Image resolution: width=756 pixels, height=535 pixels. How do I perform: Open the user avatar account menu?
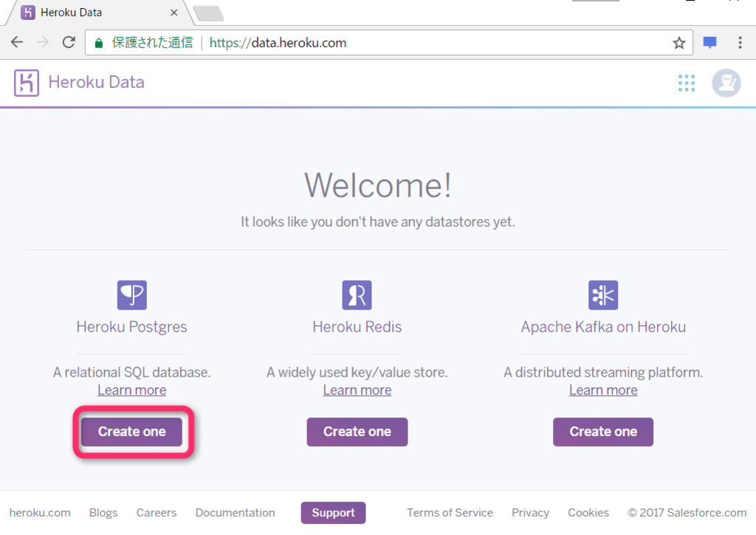[x=726, y=83]
